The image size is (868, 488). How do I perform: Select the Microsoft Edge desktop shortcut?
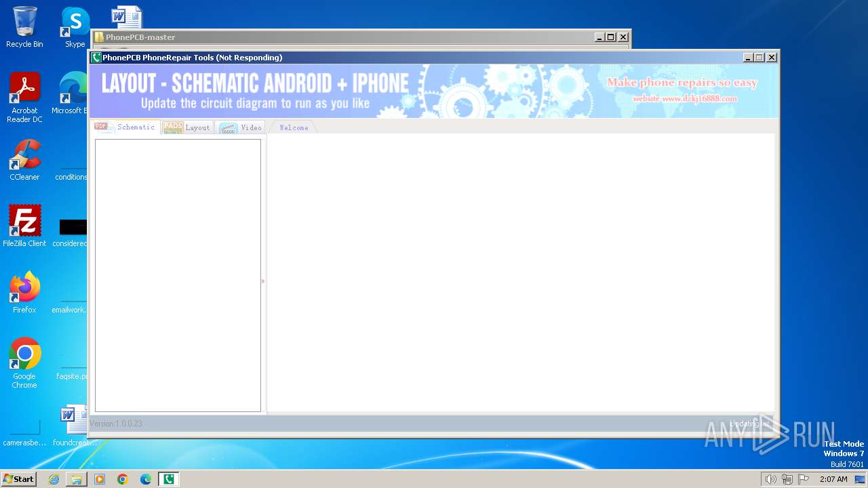pos(71,94)
